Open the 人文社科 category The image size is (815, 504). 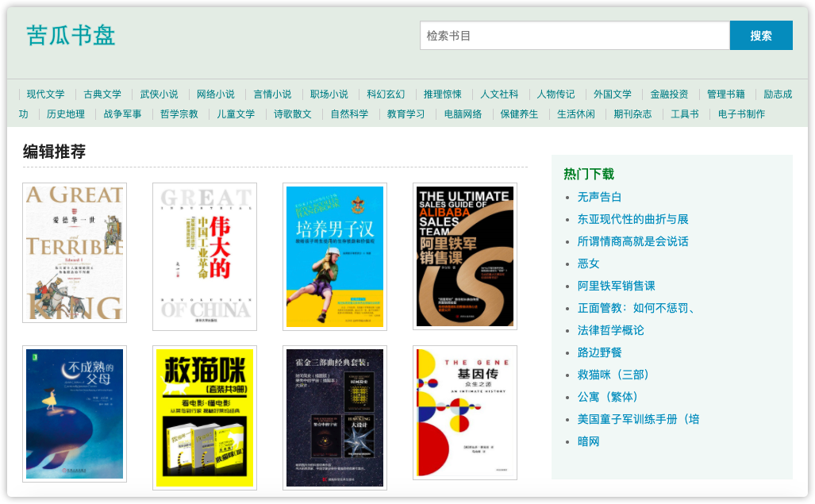499,94
